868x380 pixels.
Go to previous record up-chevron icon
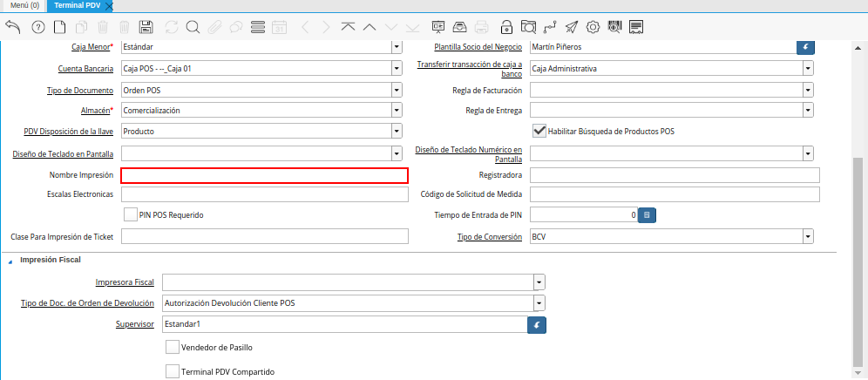(x=370, y=27)
